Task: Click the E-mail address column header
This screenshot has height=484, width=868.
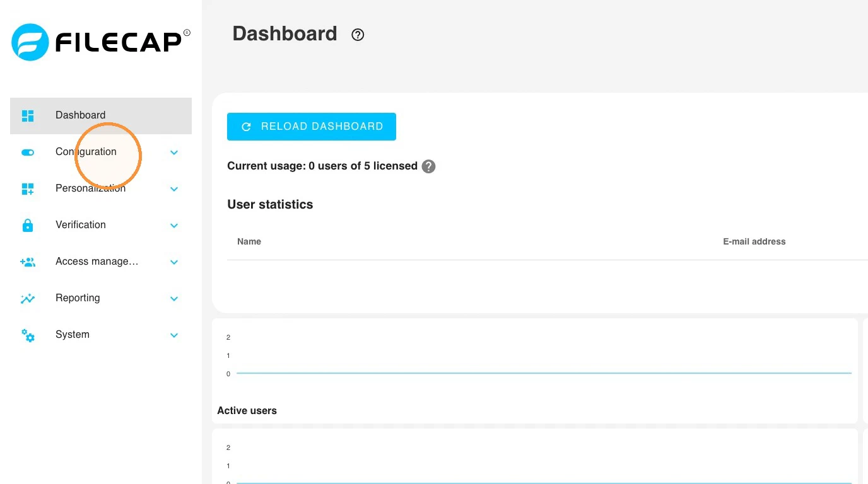Action: pos(754,241)
